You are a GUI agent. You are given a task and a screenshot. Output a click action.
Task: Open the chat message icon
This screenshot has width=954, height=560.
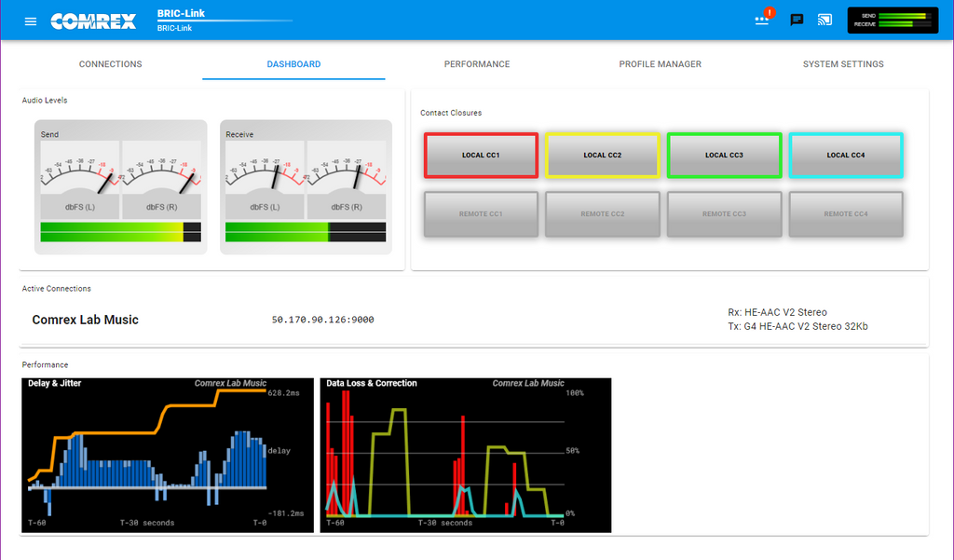[797, 20]
